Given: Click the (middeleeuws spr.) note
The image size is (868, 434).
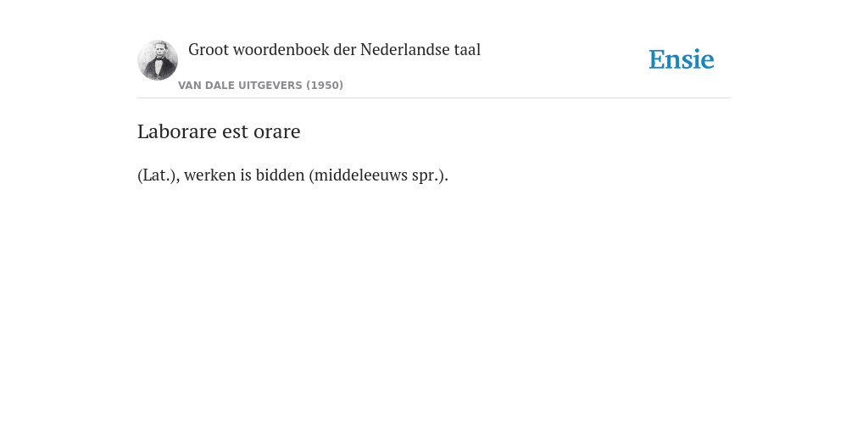Looking at the screenshot, I should (378, 175).
